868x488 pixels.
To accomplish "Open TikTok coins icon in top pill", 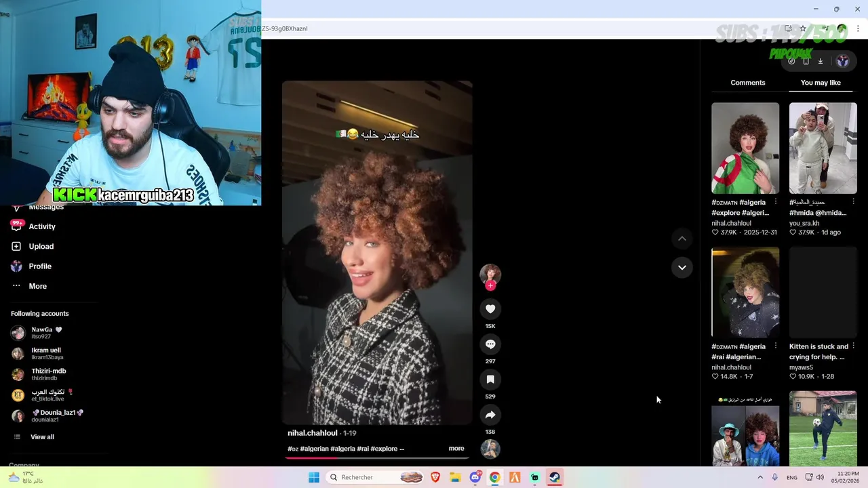I will coord(791,61).
